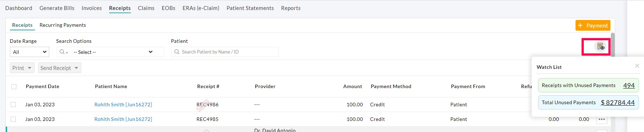Open the Date Range dropdown
644x132 pixels.
30,52
